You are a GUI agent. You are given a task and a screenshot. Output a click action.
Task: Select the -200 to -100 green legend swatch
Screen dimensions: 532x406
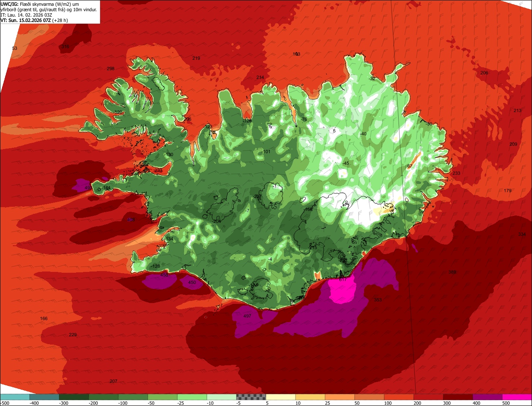[x=103, y=397]
